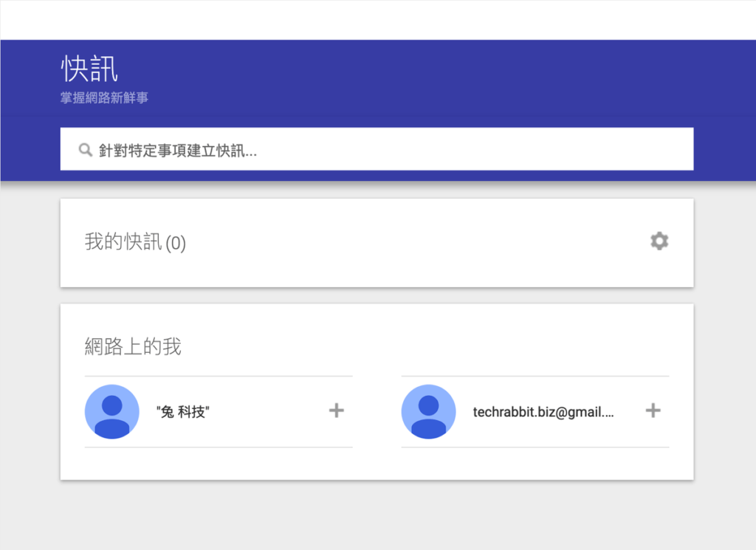Click the 掌握網路新鮮事 subtitle
The height and width of the screenshot is (550, 756).
pos(104,98)
